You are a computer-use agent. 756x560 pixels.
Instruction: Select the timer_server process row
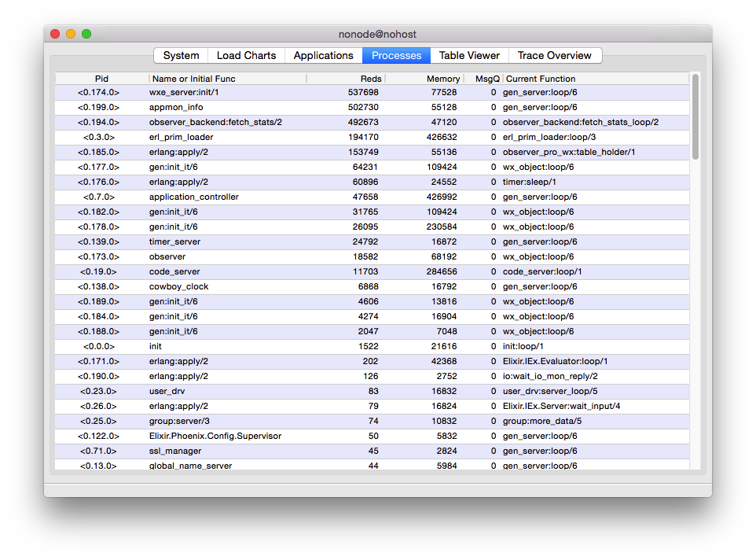pyautogui.click(x=372, y=241)
